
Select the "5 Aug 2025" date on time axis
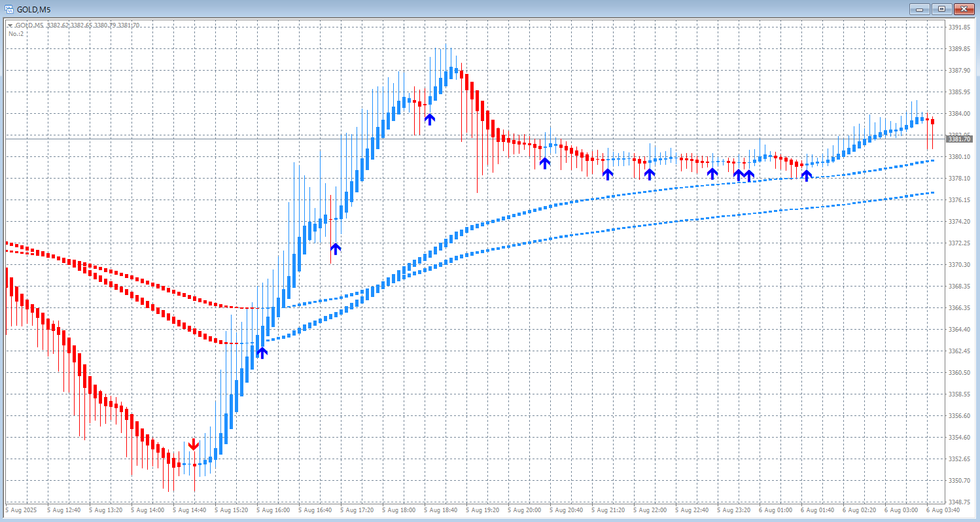tap(22, 510)
